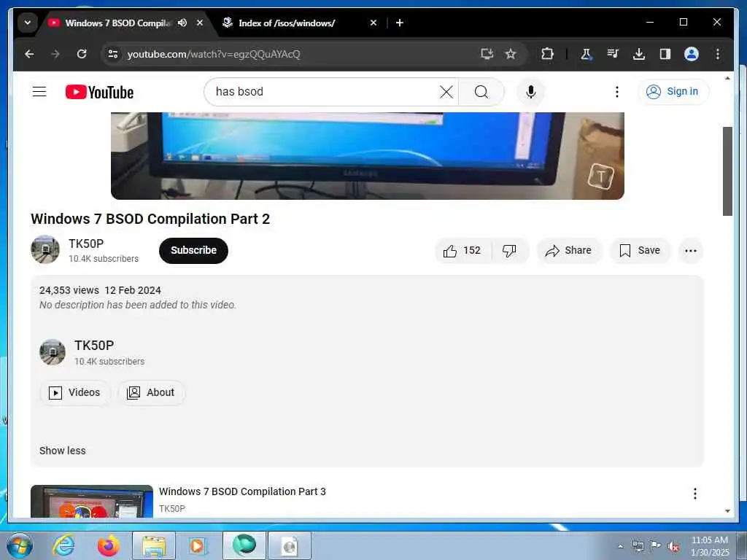Viewport: 747px width, 560px height.
Task: Collapse description with Show less
Action: point(63,451)
